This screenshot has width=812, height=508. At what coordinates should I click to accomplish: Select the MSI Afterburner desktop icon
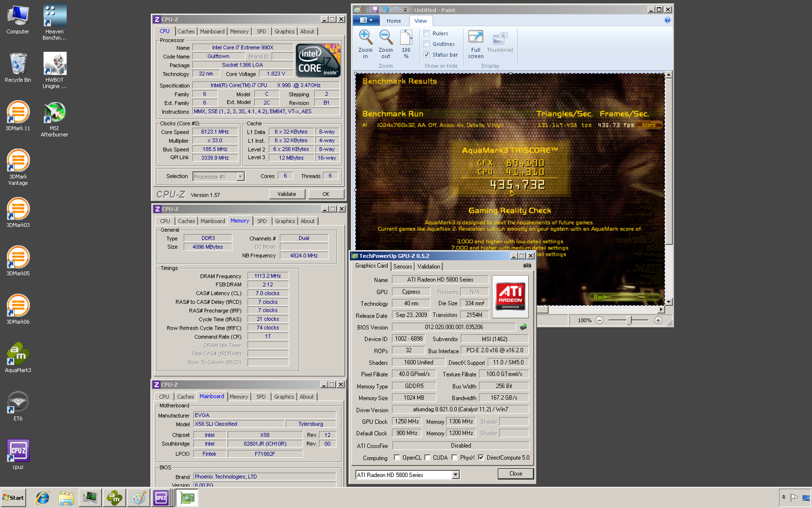(x=54, y=119)
